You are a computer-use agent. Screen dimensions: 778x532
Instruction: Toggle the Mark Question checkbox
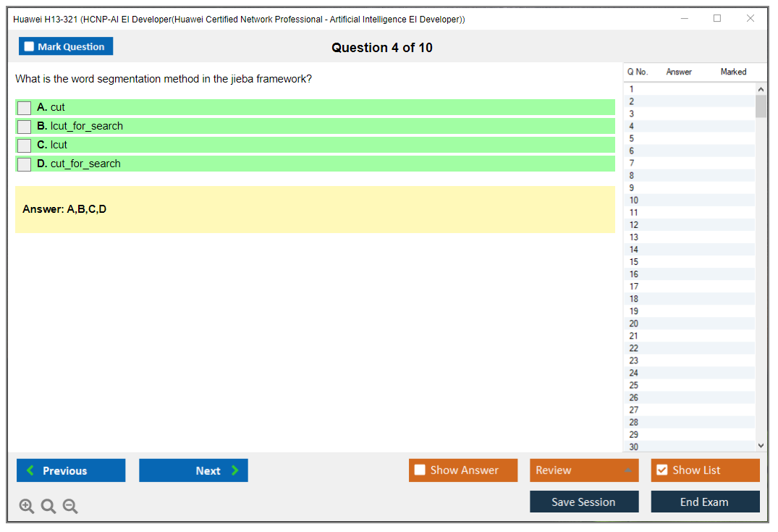click(30, 47)
